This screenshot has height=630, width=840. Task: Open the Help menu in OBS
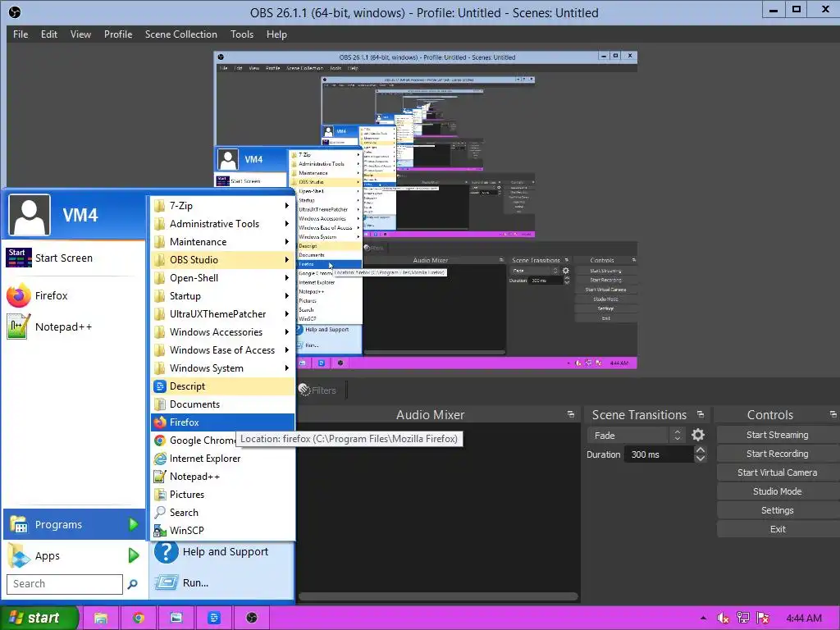click(276, 34)
